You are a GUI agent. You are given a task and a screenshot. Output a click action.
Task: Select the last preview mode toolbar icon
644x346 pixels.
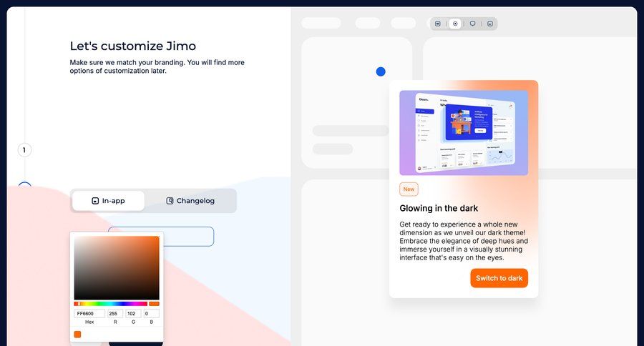(x=490, y=24)
